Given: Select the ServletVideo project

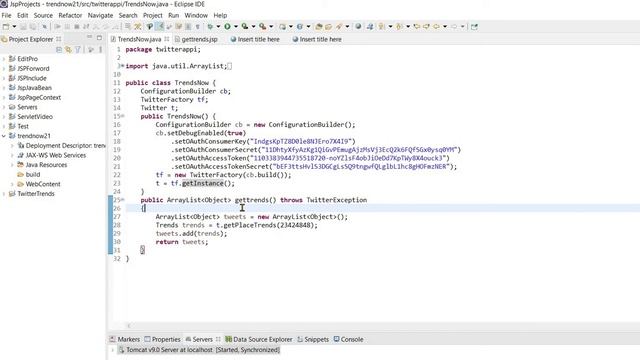Looking at the screenshot, I should (x=35, y=117).
